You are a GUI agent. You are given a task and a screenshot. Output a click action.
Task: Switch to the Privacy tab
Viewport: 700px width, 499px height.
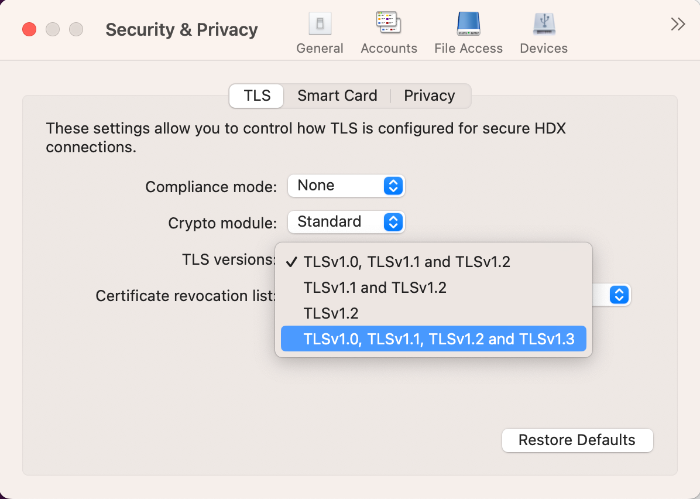click(x=429, y=96)
